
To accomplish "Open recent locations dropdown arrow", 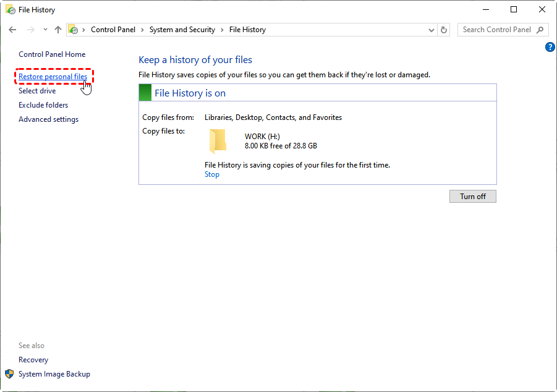I will coord(45,30).
